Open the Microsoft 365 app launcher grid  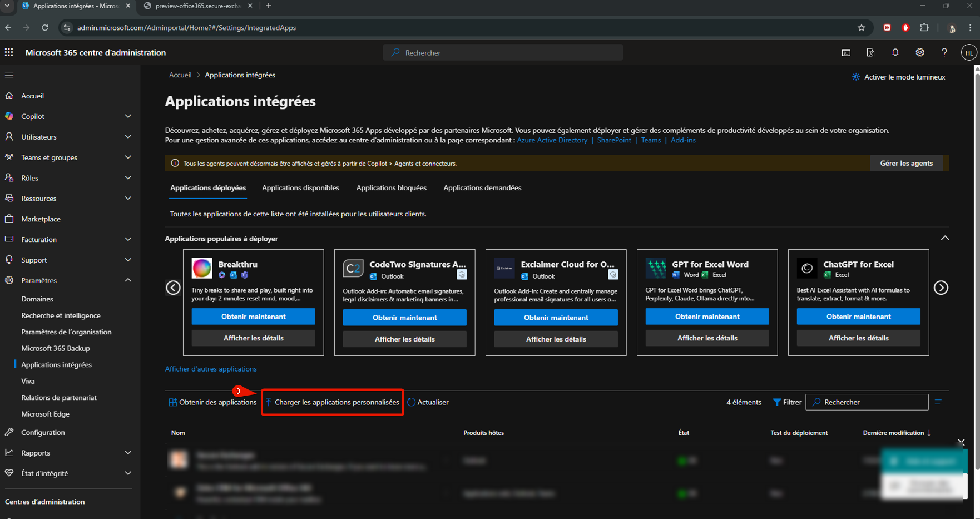coord(9,52)
